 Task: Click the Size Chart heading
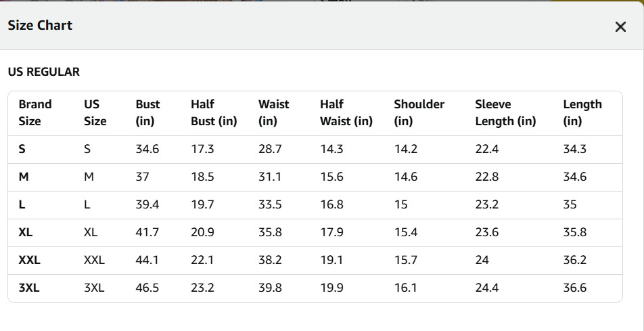pos(40,26)
